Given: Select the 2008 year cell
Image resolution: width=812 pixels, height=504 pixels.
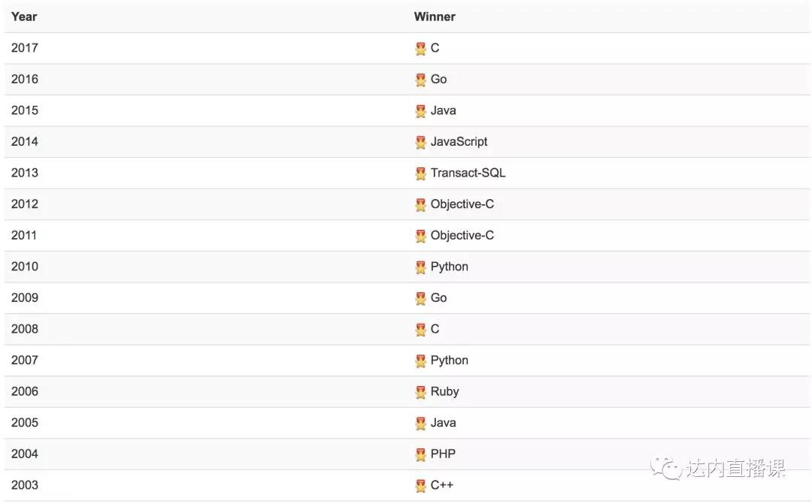Looking at the screenshot, I should pos(25,329).
